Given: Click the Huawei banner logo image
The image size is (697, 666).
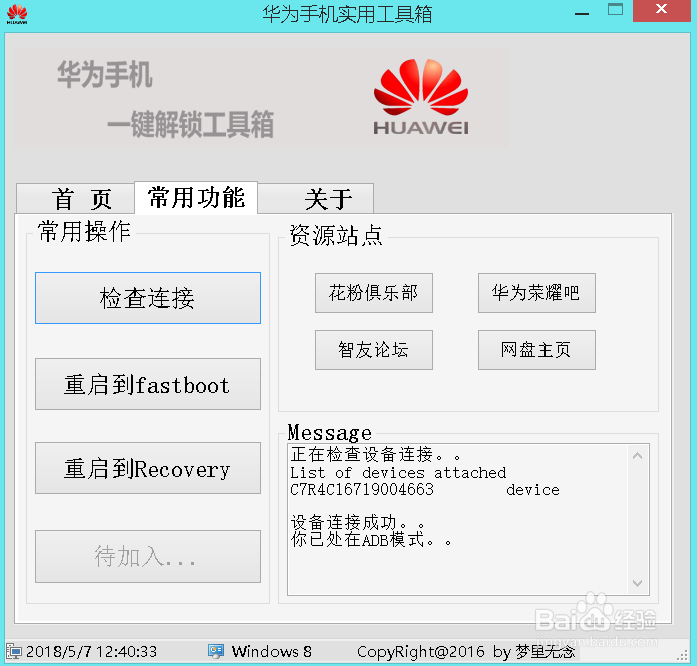Looking at the screenshot, I should (x=421, y=96).
